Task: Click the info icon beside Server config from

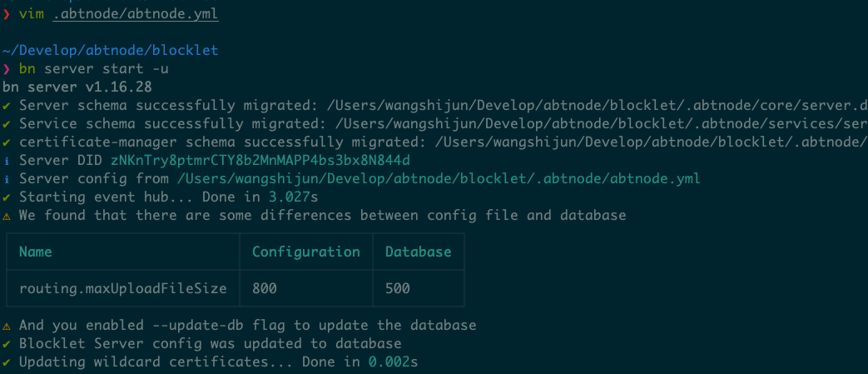Action: pyautogui.click(x=7, y=179)
